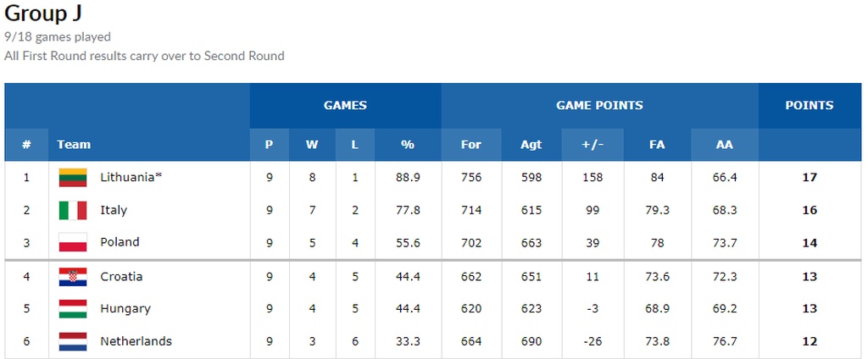This screenshot has width=868, height=359.
Task: Open the Croatia team page
Action: pos(121,277)
